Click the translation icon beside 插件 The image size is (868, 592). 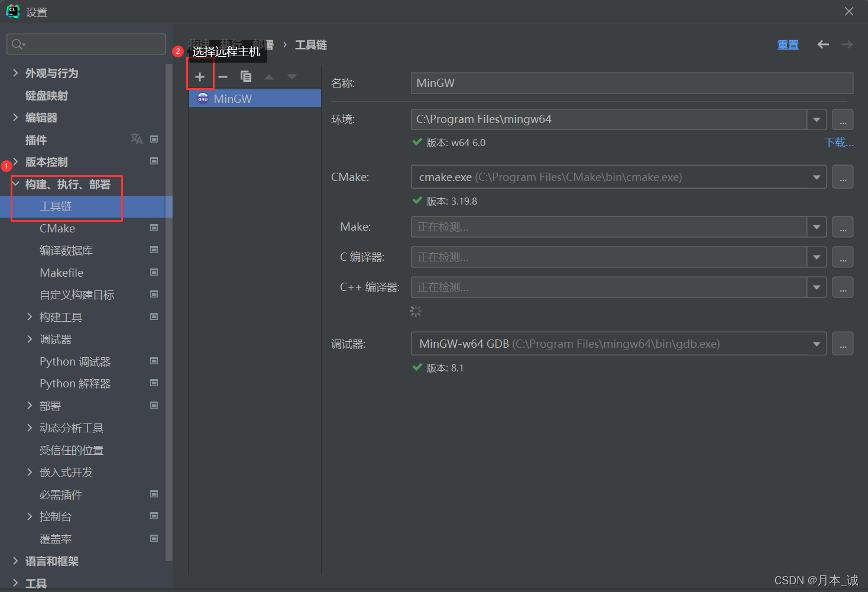click(x=137, y=139)
